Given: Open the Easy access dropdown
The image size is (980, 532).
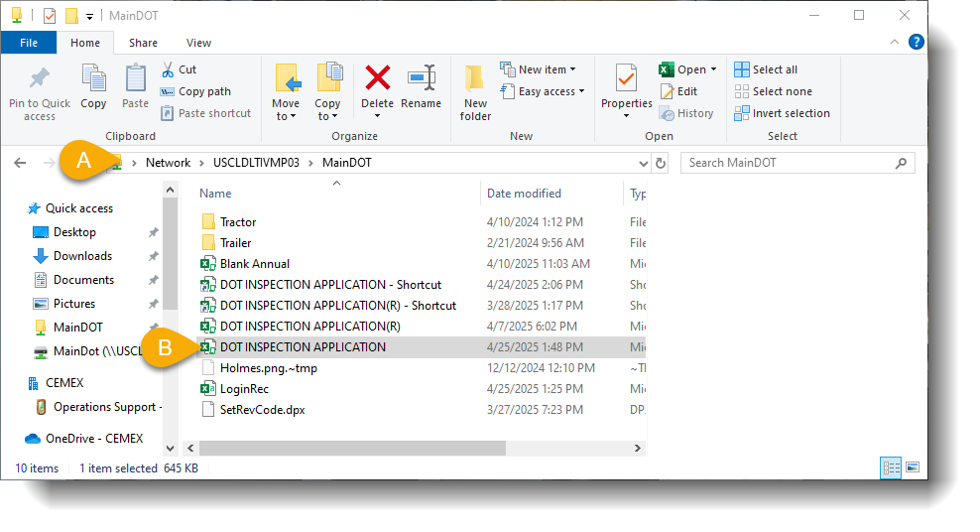Looking at the screenshot, I should (x=543, y=91).
